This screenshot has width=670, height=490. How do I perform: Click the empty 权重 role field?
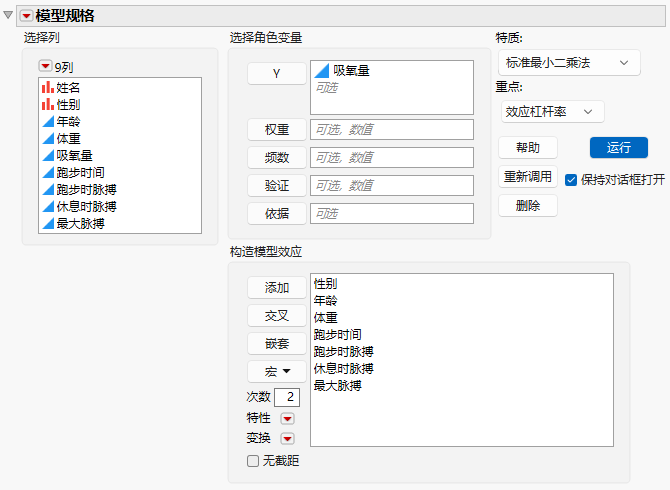point(392,129)
